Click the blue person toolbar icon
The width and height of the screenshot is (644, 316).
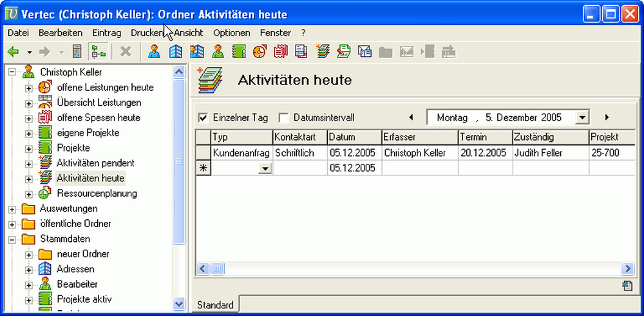pos(154,52)
